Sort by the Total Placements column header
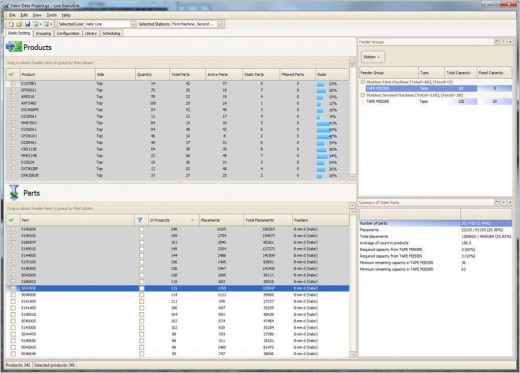Image resolution: width=520 pixels, height=373 pixels. [x=268, y=220]
